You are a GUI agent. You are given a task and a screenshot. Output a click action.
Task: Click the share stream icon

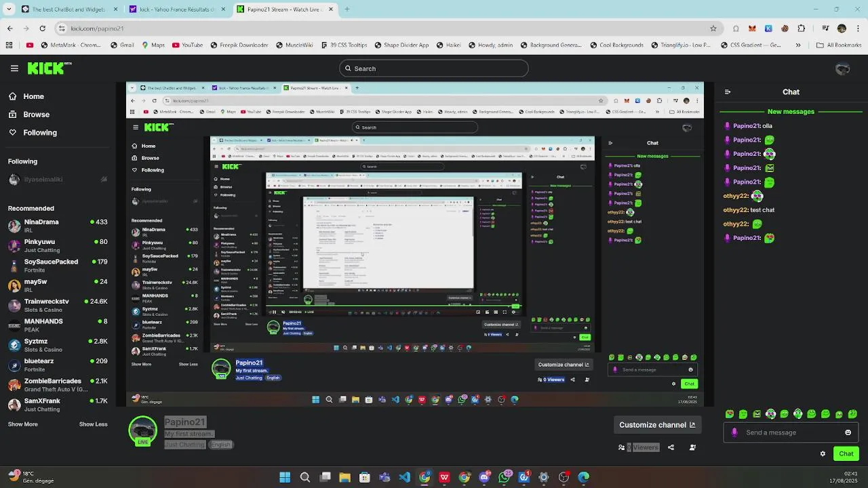(x=671, y=447)
